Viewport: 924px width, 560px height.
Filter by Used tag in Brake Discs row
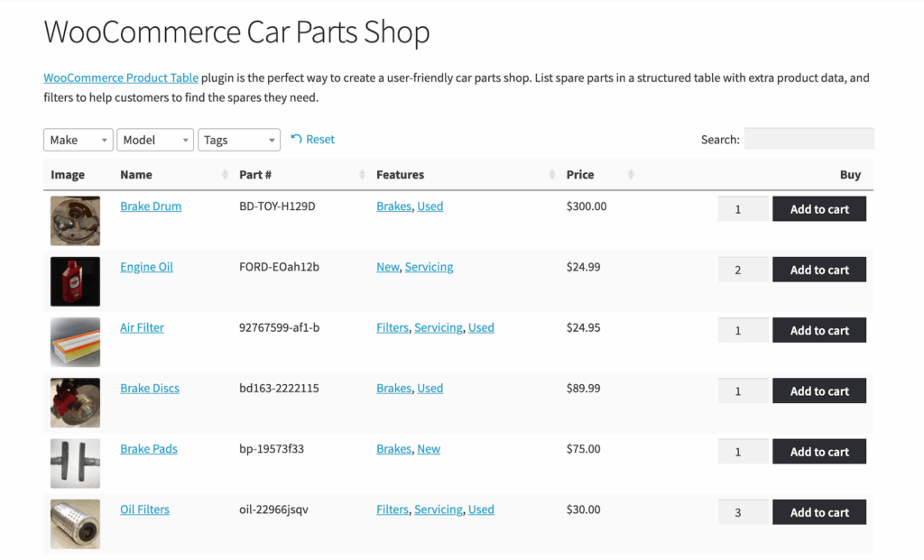click(x=430, y=388)
